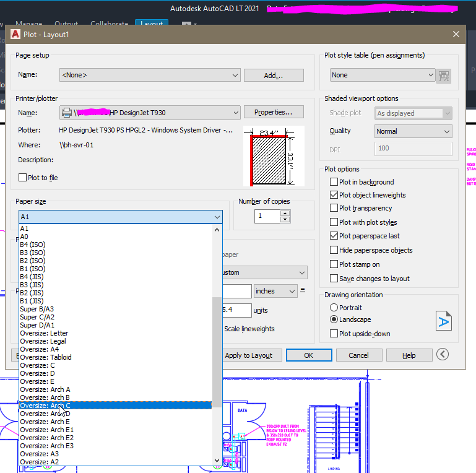Choose Oversize: Arch C paper size

[x=115, y=406]
